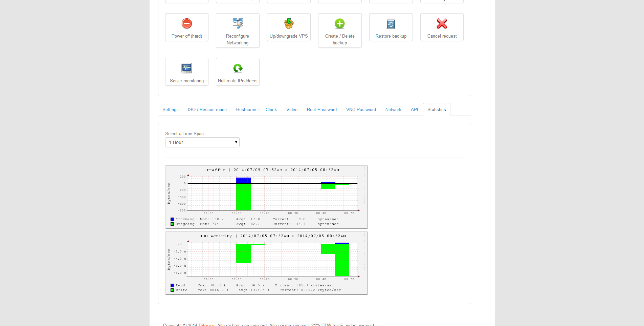This screenshot has width=644, height=326.
Task: Open the Server monitoring icon
Action: (x=187, y=68)
